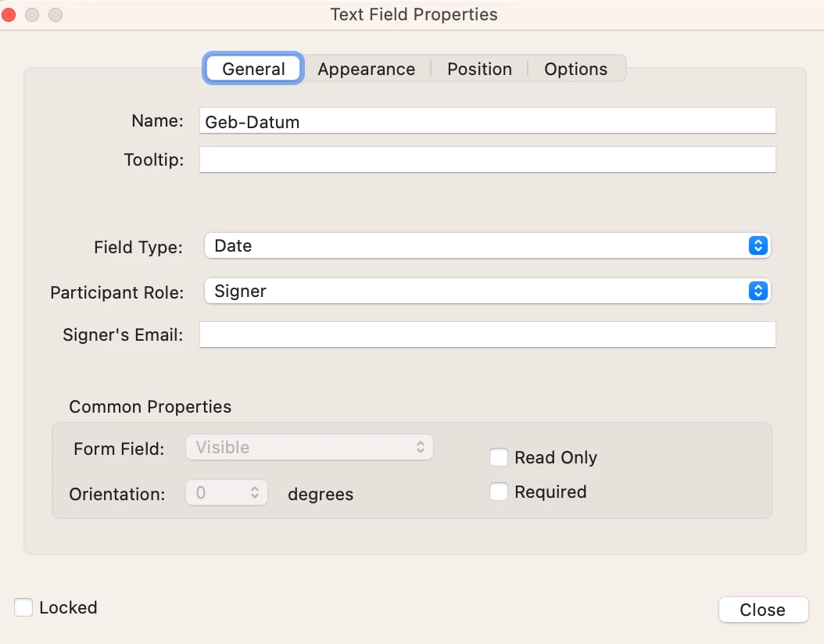Check the Required checkbox
The image size is (824, 644).
(x=499, y=492)
